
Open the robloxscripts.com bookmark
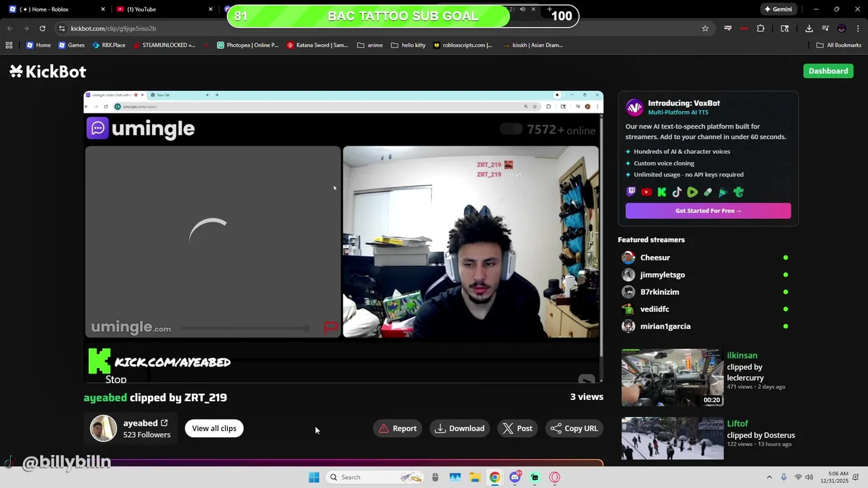462,45
